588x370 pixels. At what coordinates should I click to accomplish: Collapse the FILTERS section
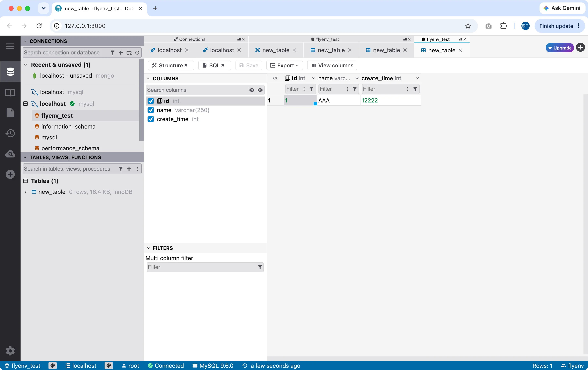point(148,248)
